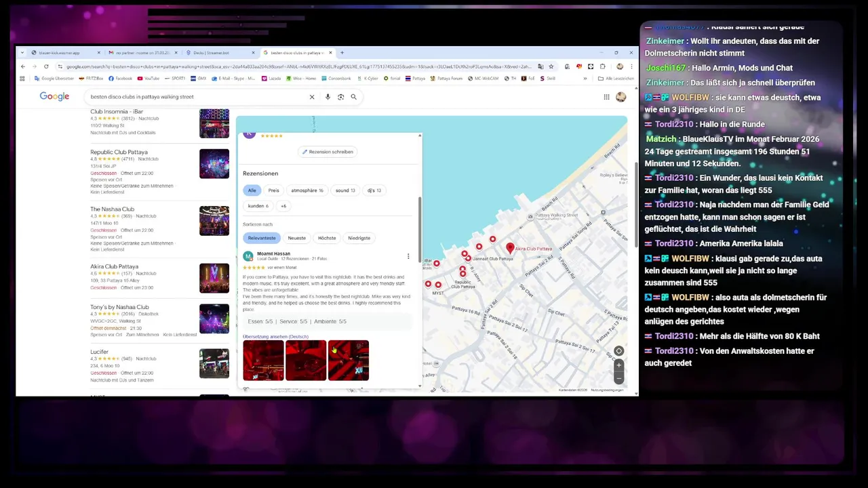Sort reviews by Relevanteste
Viewport: 868px width, 488px height.
262,238
